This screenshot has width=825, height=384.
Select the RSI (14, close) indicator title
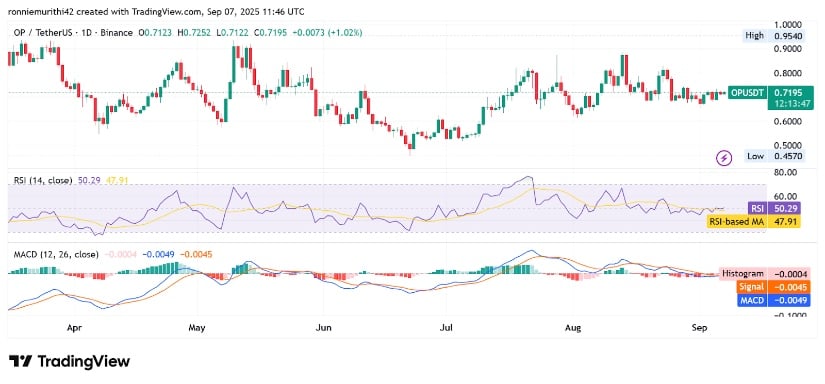(x=43, y=180)
